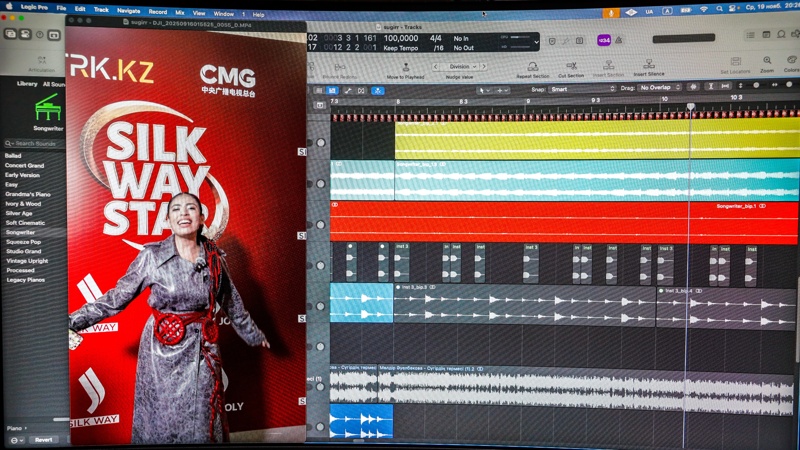Open the Navigate menu
Image resolution: width=800 pixels, height=450 pixels.
(x=128, y=10)
